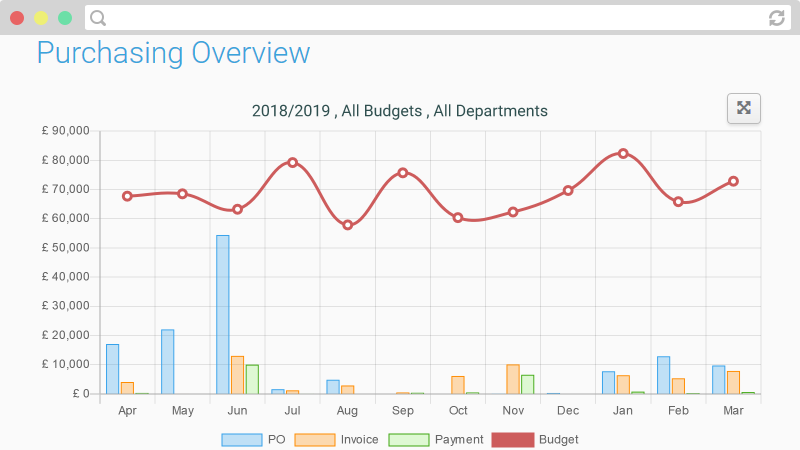Select the April budget data point
800x450 pixels.
[x=127, y=196]
